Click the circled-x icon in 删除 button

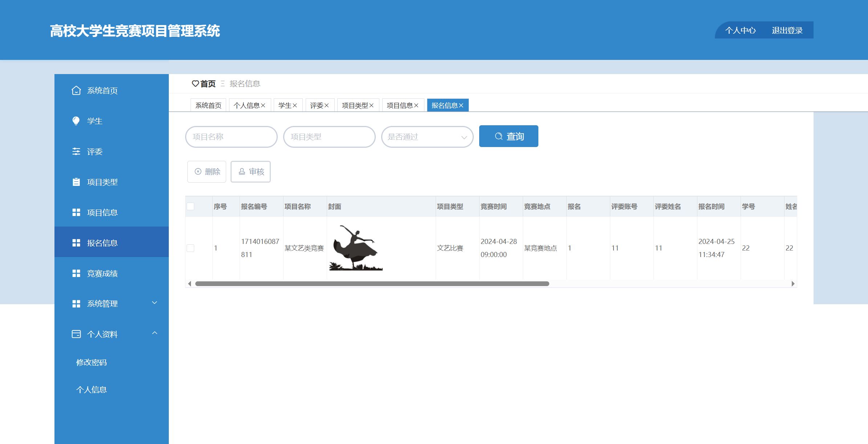(x=198, y=171)
